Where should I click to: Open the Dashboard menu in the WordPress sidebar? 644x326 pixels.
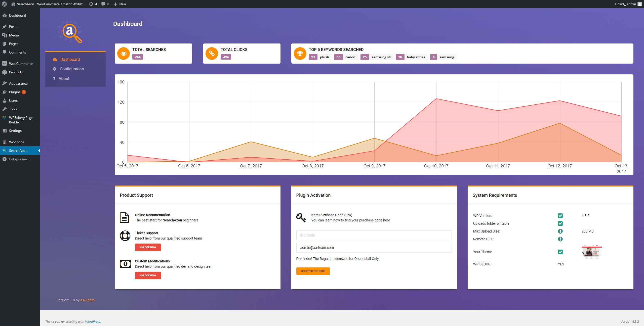tap(20, 15)
